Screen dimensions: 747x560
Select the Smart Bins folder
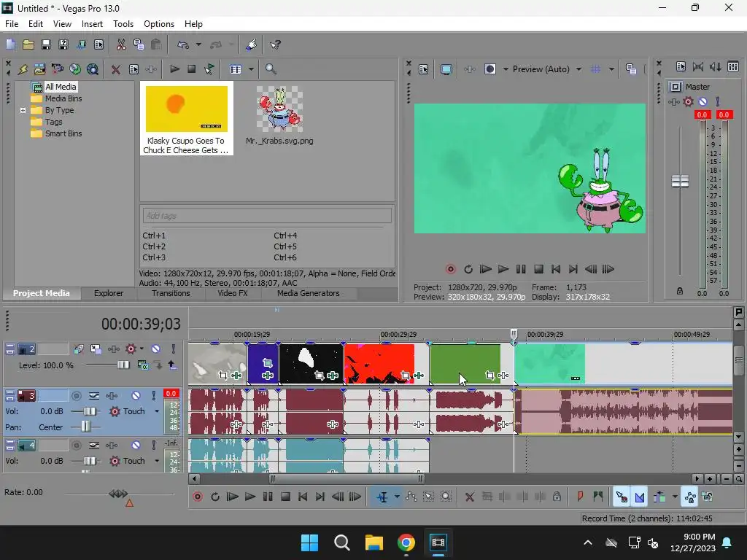(63, 134)
